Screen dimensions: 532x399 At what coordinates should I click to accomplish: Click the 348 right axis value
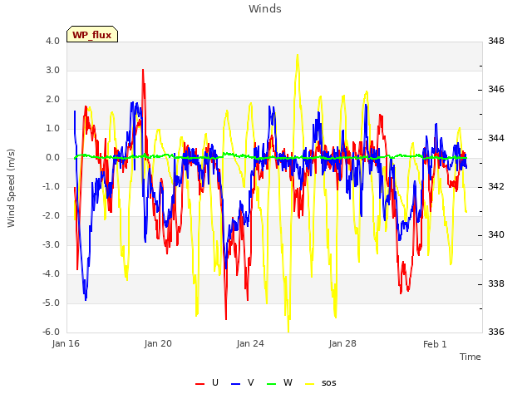(x=496, y=41)
